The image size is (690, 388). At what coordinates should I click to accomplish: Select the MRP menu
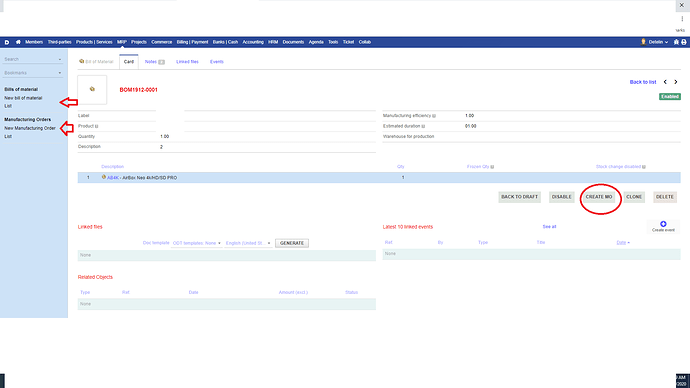click(122, 42)
